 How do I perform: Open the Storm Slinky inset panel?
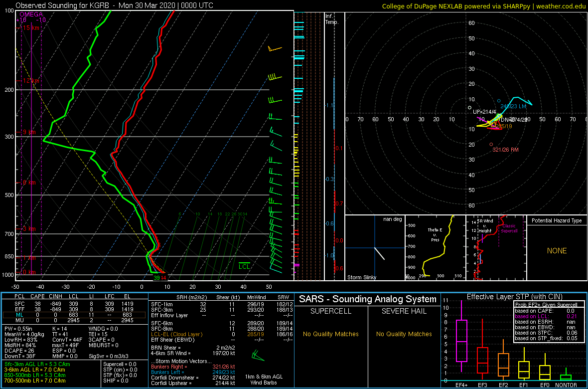(x=375, y=248)
